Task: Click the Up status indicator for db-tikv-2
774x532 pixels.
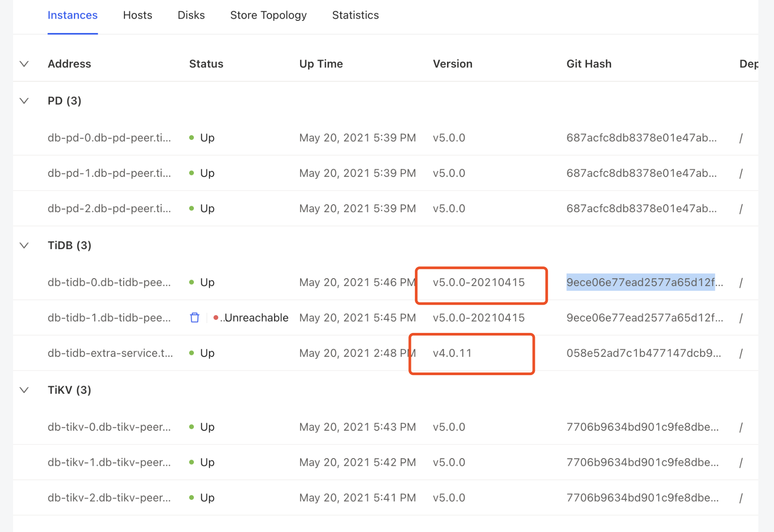Action: (x=191, y=497)
